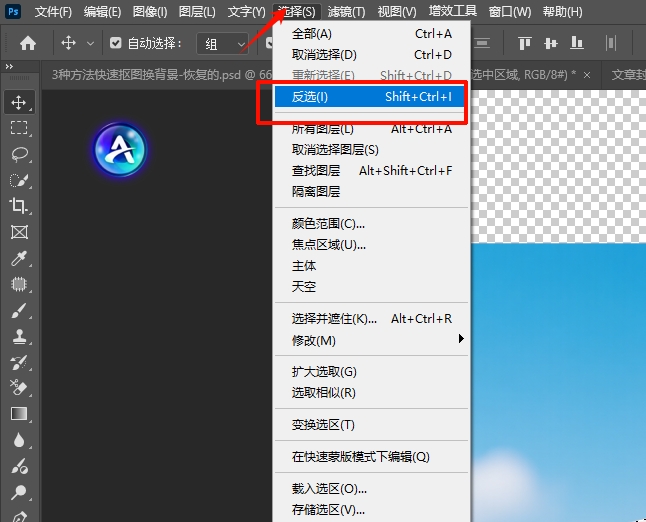Viewport: 646px width, 522px height.
Task: Select the Move tool in the toolbar
Action: pos(18,102)
